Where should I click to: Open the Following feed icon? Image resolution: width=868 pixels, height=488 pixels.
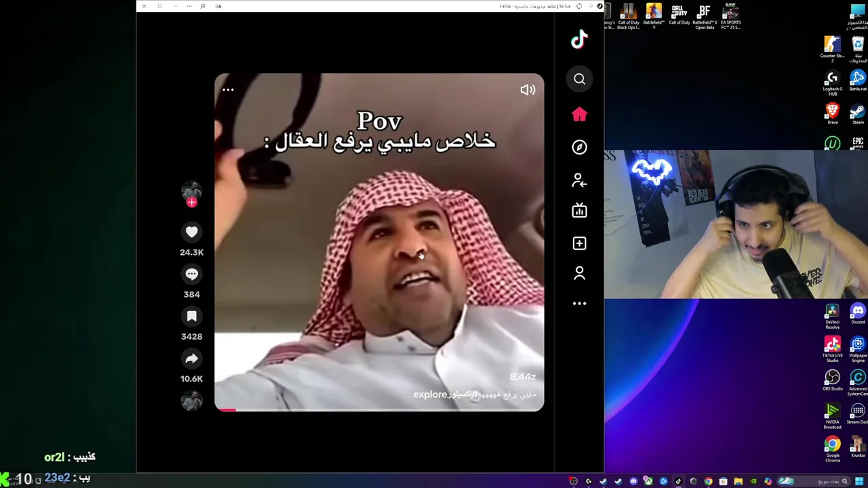click(579, 180)
